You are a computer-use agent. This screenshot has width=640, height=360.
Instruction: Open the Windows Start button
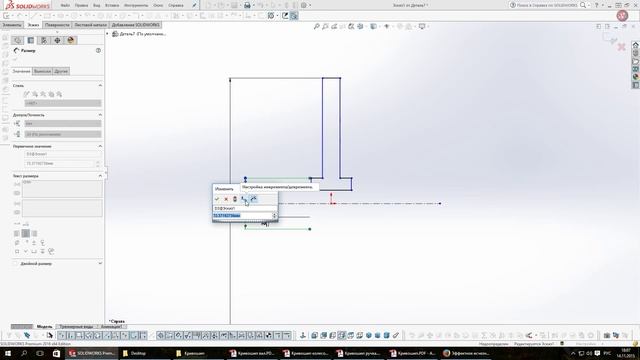click(x=8, y=353)
